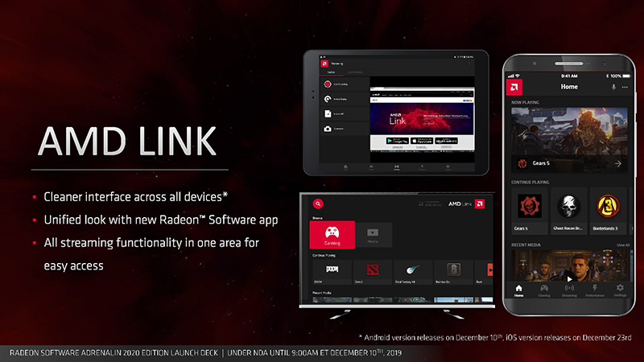Open the first recent media thumbnail on the TV
Screen dimensions: 644x362
[332, 300]
